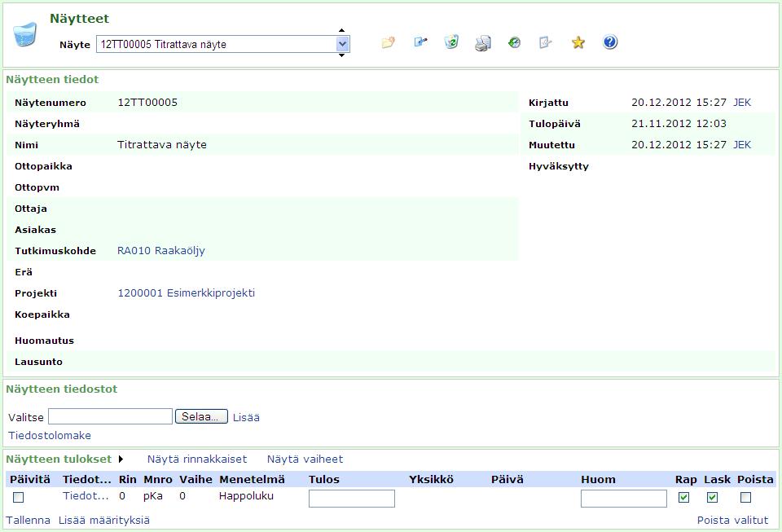Click the Tulos result input field
Viewport: 782px width, 532px height.
pos(352,498)
